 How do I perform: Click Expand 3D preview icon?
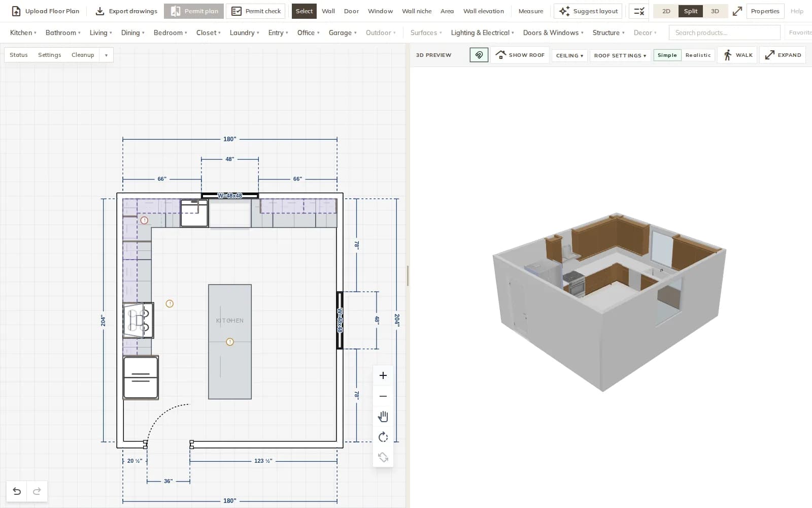click(783, 55)
